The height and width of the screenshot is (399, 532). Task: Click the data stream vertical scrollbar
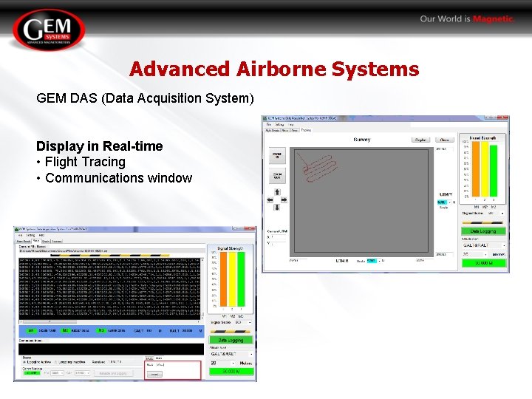[203, 288]
